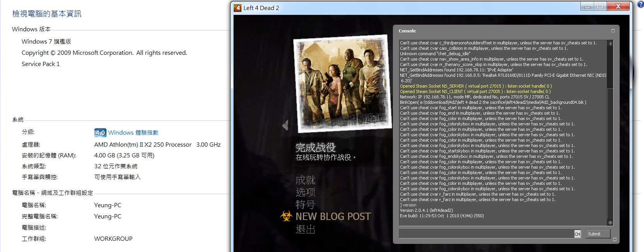
Task: Open the Windows 體驗指數 link
Action: coord(133,133)
